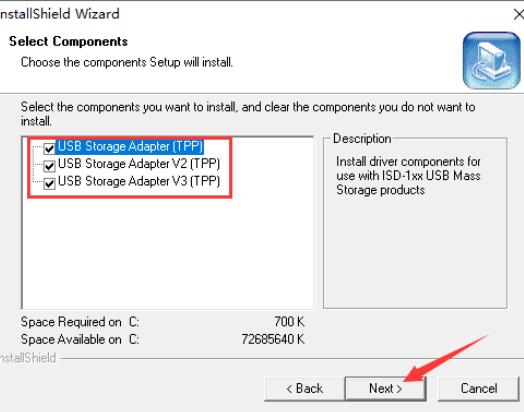Go to previous step with Back
This screenshot has height=412, width=524.
pyautogui.click(x=304, y=389)
